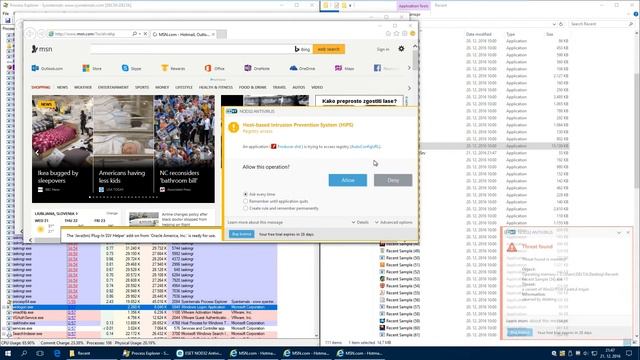
Task: Expand Details in the ESET HIPS dialog
Action: click(x=360, y=222)
